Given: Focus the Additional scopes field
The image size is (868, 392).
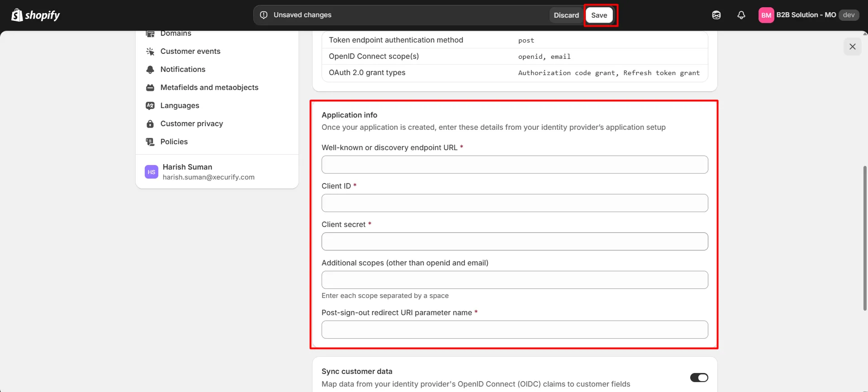Looking at the screenshot, I should (x=515, y=280).
